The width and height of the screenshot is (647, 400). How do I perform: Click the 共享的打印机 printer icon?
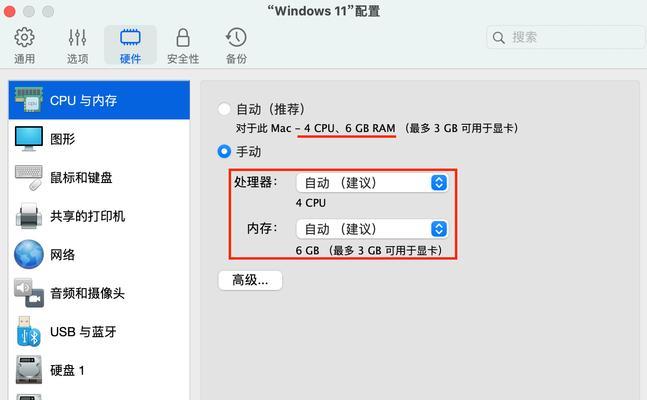(28, 216)
